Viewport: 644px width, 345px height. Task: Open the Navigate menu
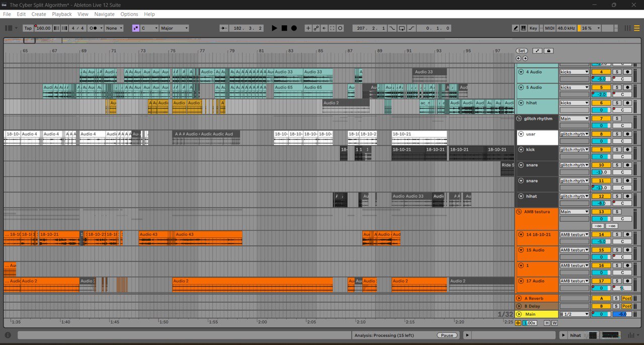click(104, 14)
